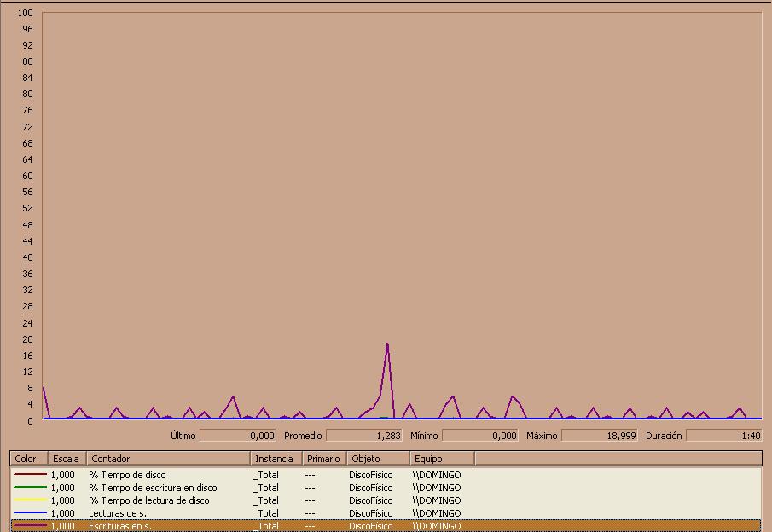Select the % Tiempo de escritura en disco row
Image resolution: width=772 pixels, height=532 pixels.
click(386, 488)
